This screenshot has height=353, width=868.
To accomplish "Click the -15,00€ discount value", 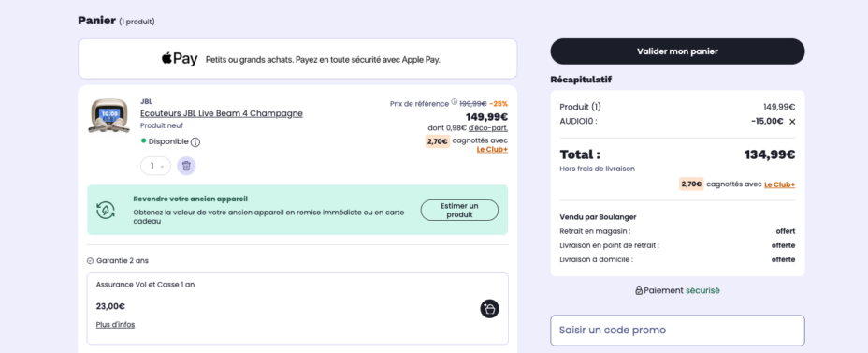I will (767, 122).
